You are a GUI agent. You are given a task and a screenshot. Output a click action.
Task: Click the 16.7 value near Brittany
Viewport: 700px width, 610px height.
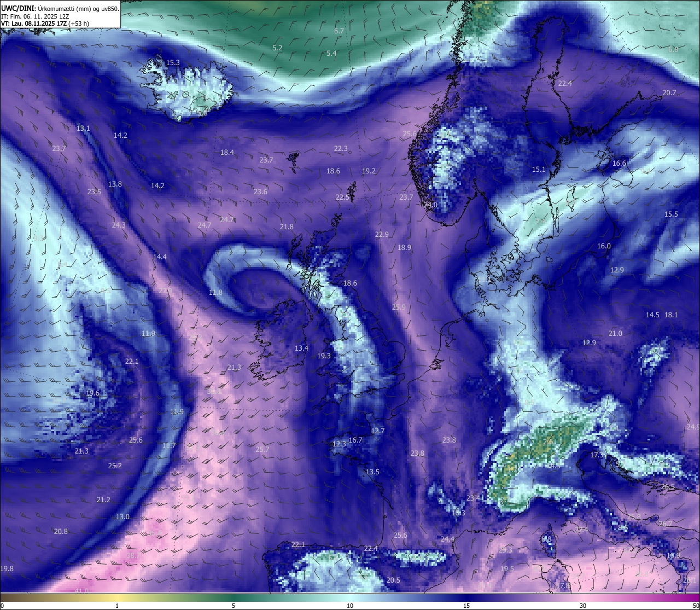point(355,440)
